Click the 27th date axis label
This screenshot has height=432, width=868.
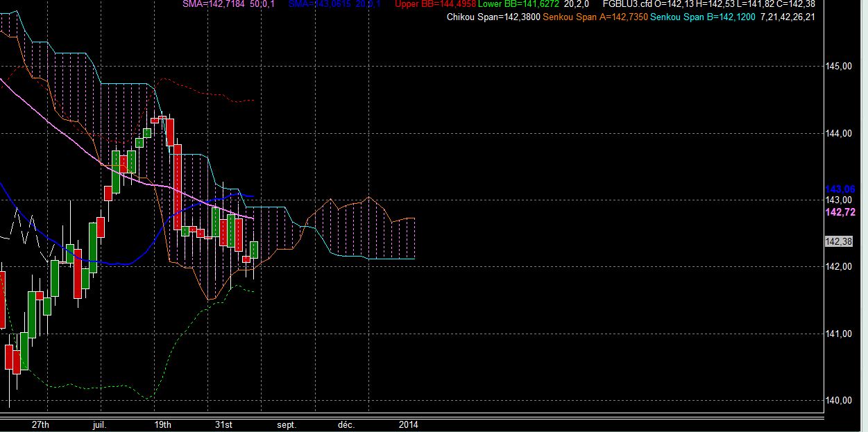pos(40,424)
